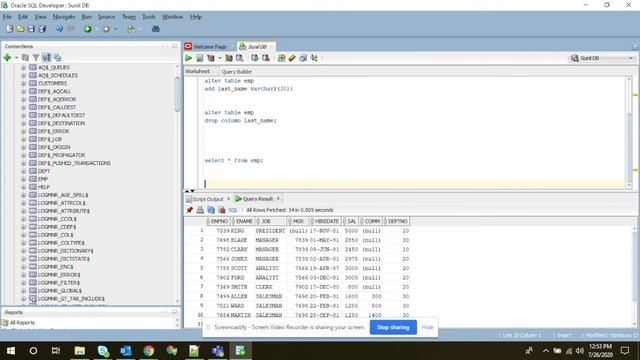Sort by the EMPNO column header
640x360 pixels.
coord(219,221)
